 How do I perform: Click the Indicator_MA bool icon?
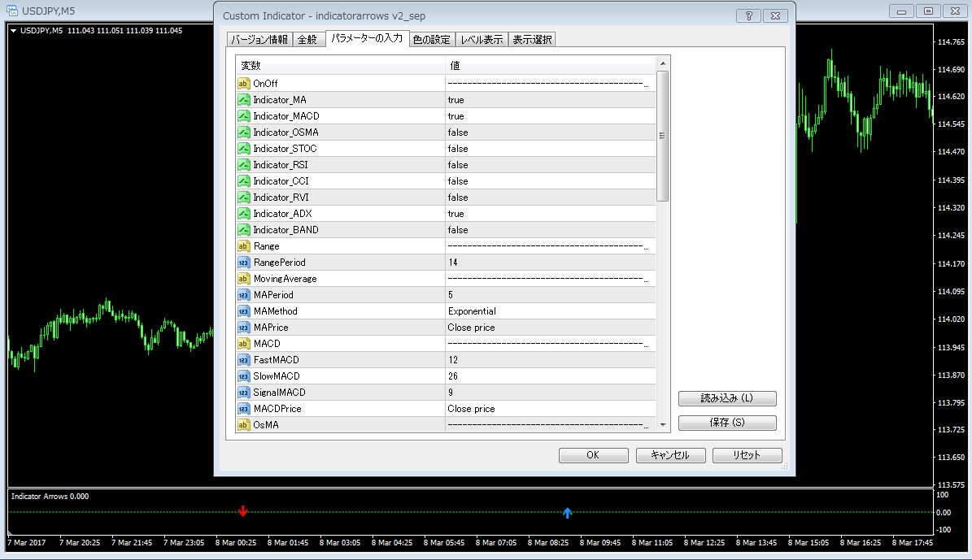pyautogui.click(x=244, y=100)
